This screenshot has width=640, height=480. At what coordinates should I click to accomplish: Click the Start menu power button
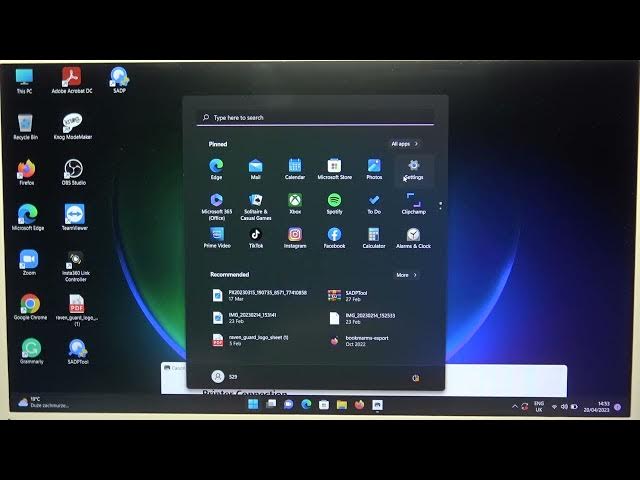click(x=416, y=378)
